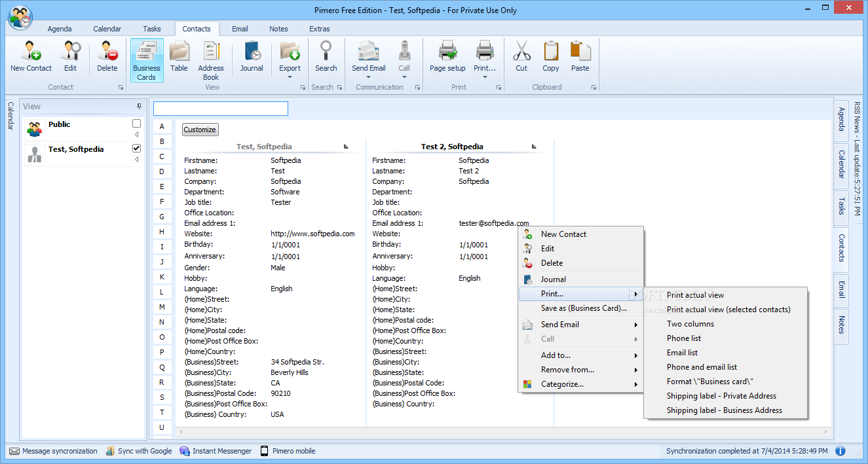Switch to the Tasks ribbon tab
868x464 pixels.
click(152, 29)
